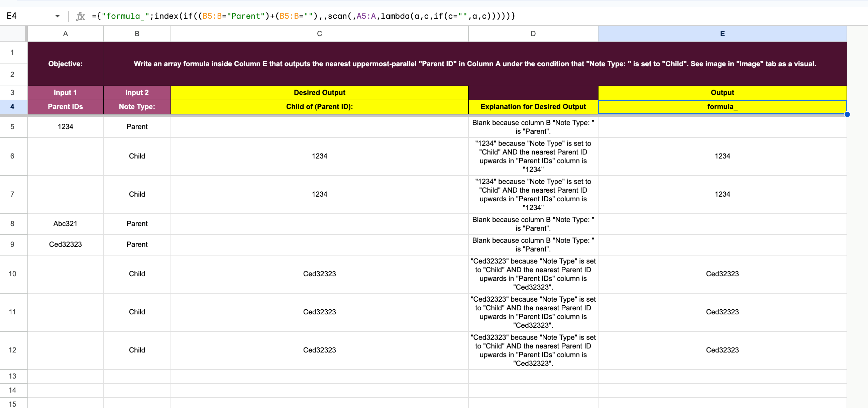Click the Input 2 header cell

point(137,92)
